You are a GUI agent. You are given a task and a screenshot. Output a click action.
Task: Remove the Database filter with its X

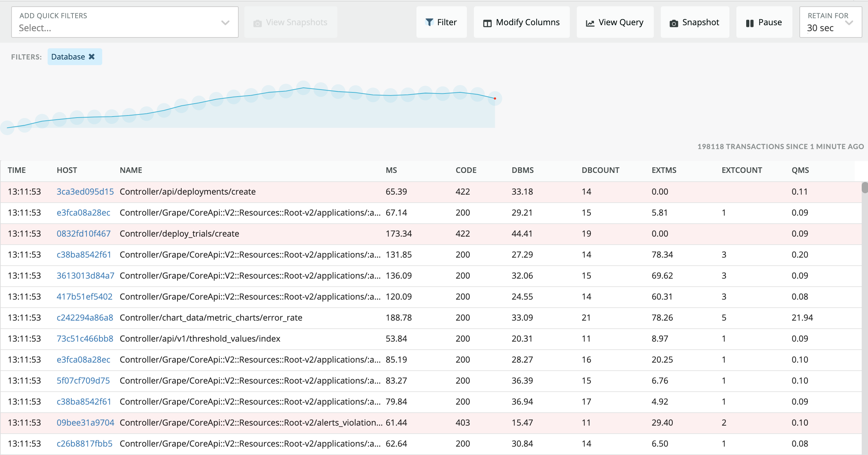(92, 57)
